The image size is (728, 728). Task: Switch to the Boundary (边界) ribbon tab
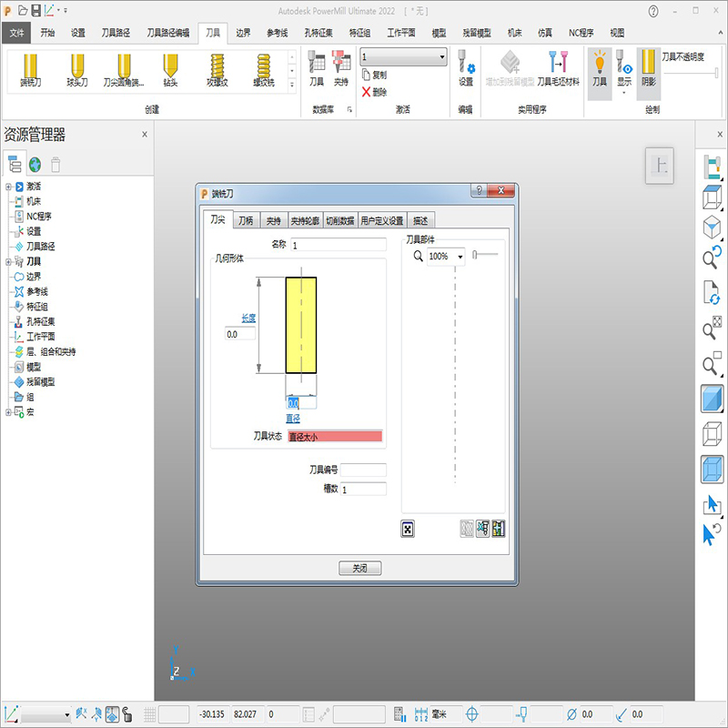[x=243, y=33]
